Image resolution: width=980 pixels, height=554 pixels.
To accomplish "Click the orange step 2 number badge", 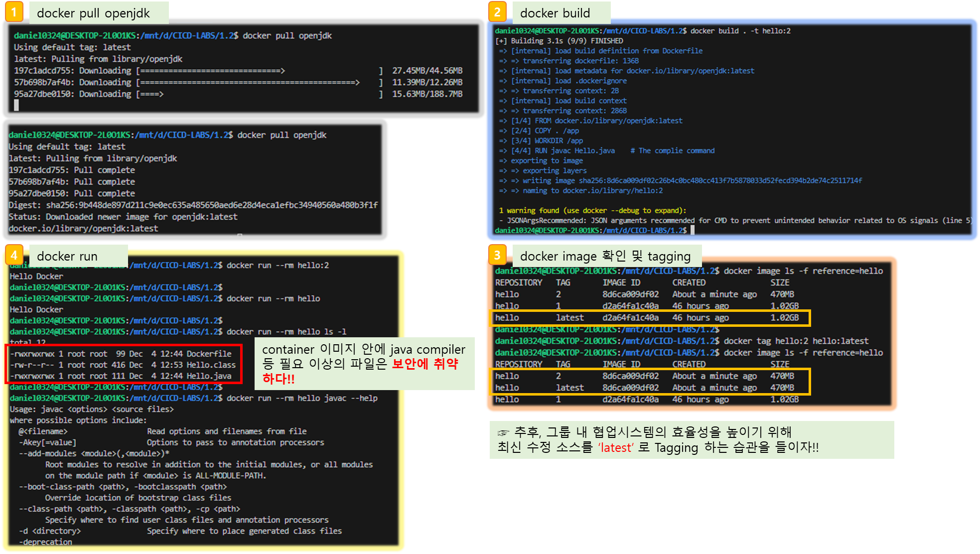I will [497, 12].
